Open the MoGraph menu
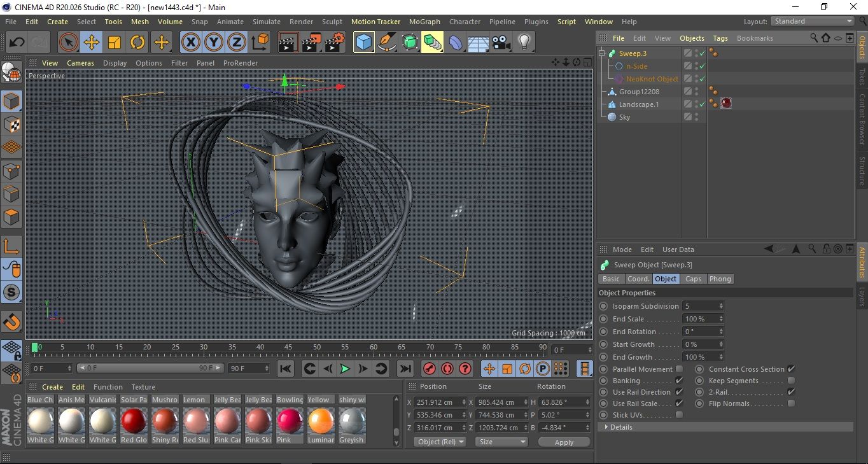The width and height of the screenshot is (868, 464). 424,22
